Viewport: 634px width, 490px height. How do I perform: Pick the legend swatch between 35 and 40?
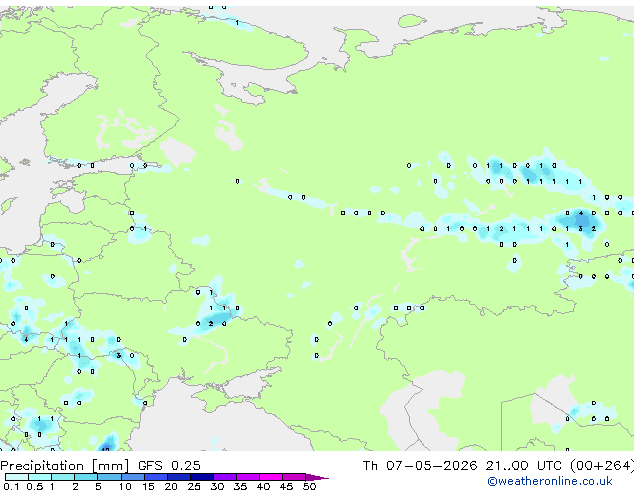(x=247, y=477)
